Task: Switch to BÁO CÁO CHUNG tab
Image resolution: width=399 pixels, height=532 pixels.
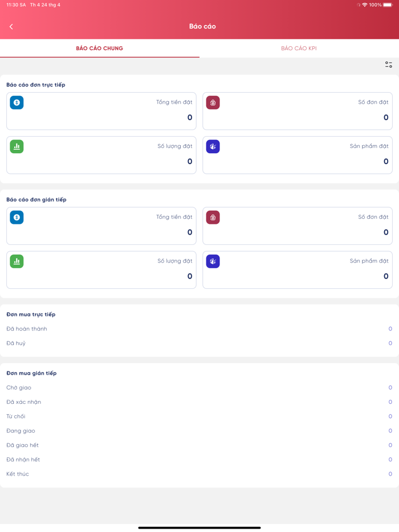Action: [100, 48]
